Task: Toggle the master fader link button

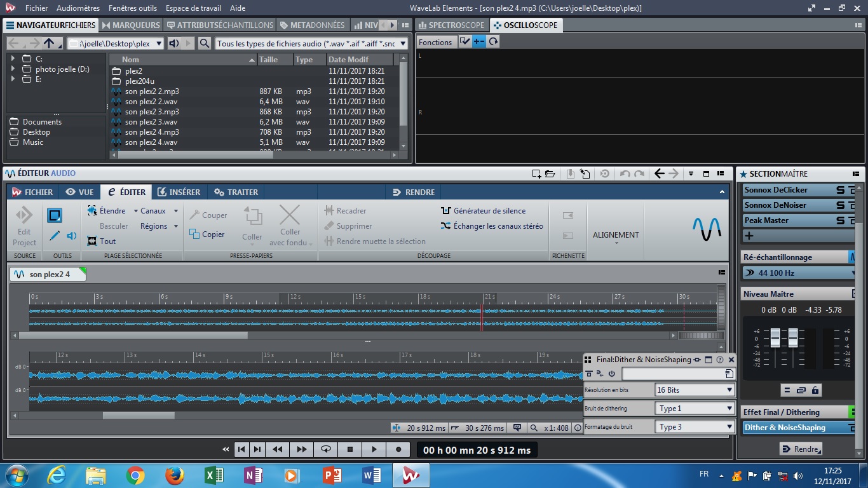Action: (801, 390)
